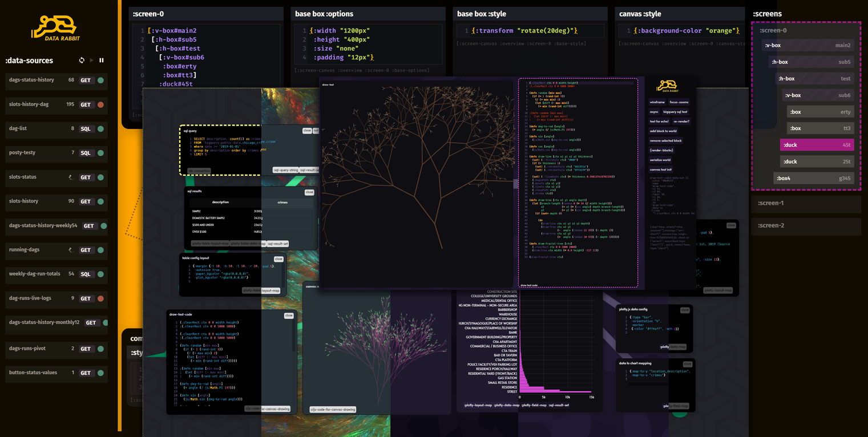The height and width of the screenshot is (437, 868).
Task: Click into the canvas :style code editor
Action: pos(687,31)
